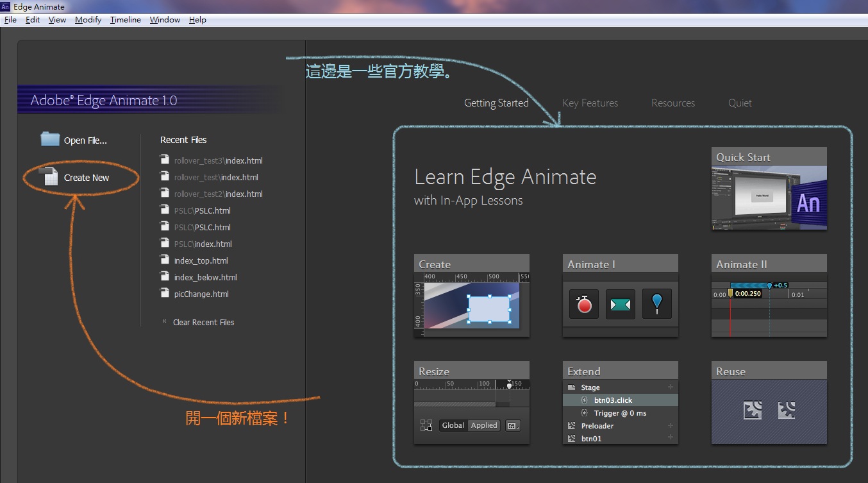
Task: Open recent file rollover_test3\index.html
Action: click(218, 160)
